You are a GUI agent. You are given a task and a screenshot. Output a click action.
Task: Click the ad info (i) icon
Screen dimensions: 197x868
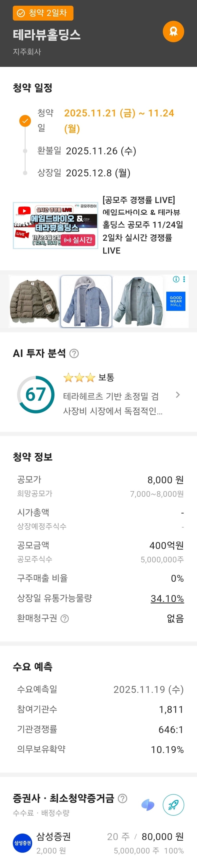[176, 279]
